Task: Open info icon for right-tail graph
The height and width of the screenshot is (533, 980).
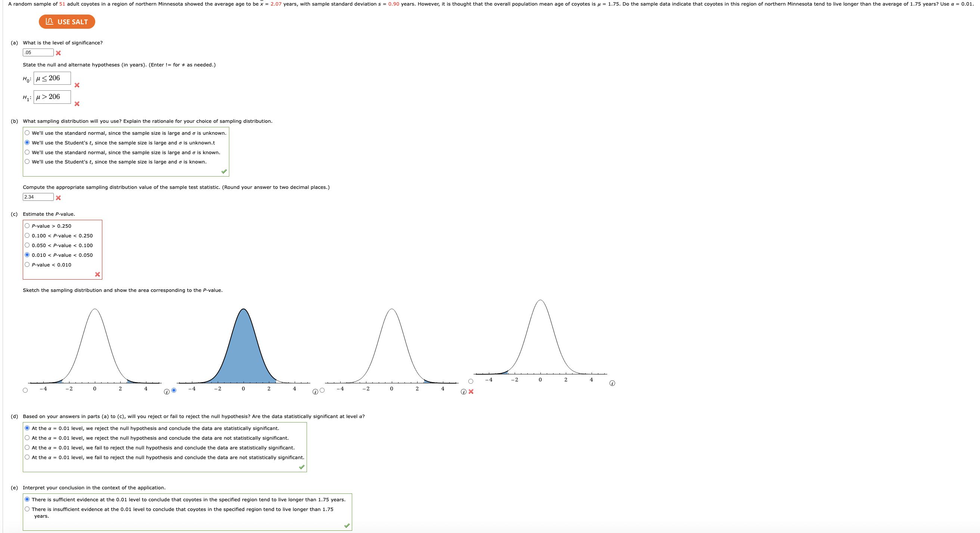Action: pos(463,392)
